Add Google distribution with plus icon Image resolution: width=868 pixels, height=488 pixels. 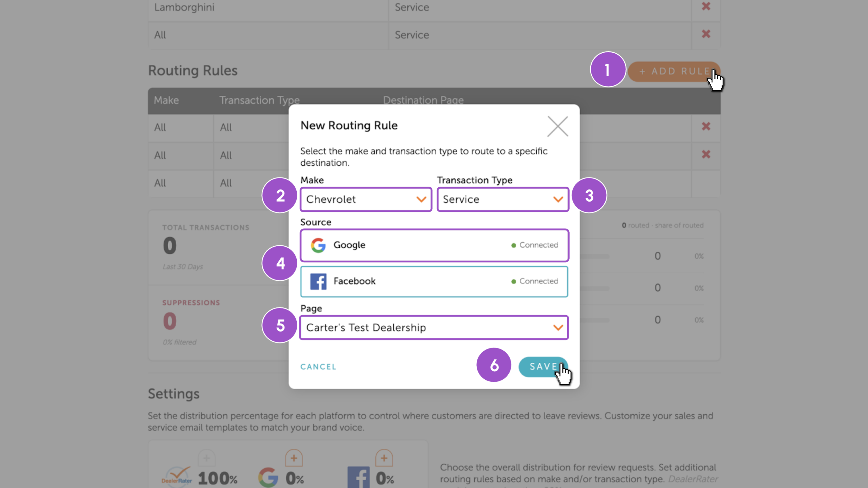pyautogui.click(x=294, y=458)
